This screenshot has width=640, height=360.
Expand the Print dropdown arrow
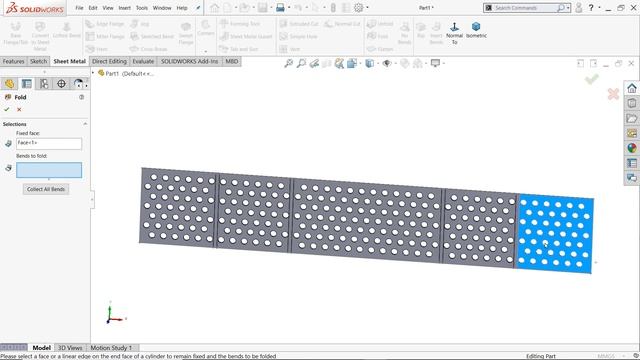point(289,8)
